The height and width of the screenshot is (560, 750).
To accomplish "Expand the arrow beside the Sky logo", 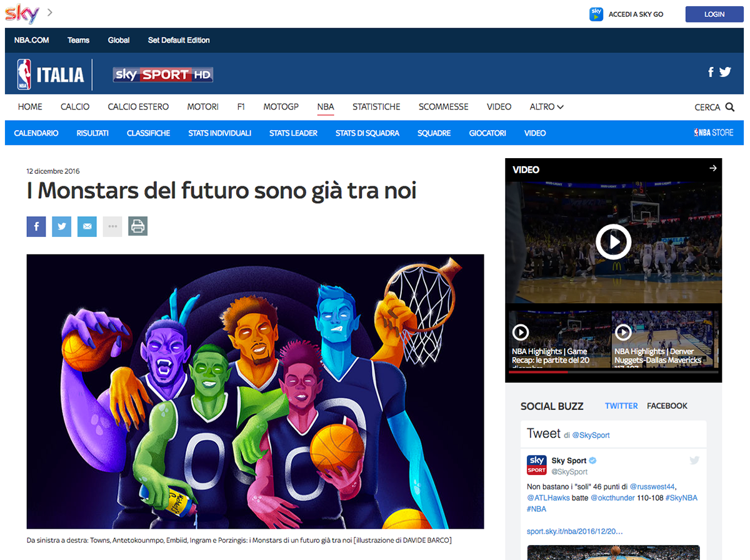I will pyautogui.click(x=50, y=12).
